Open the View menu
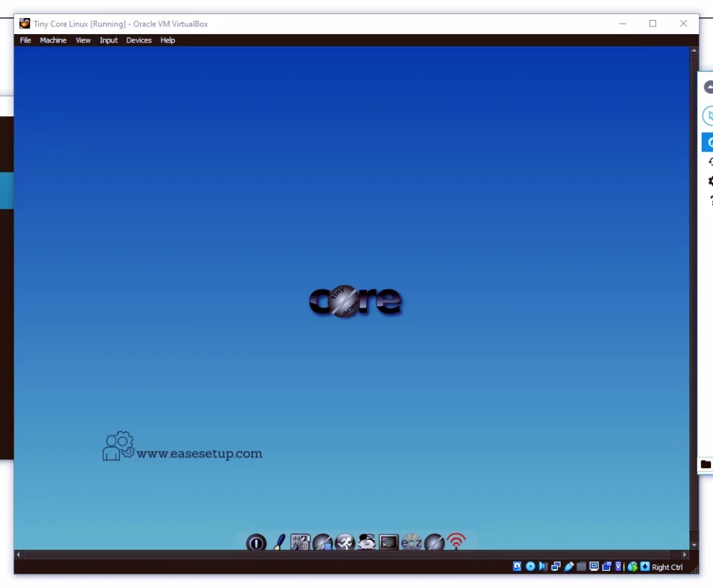 coord(84,40)
